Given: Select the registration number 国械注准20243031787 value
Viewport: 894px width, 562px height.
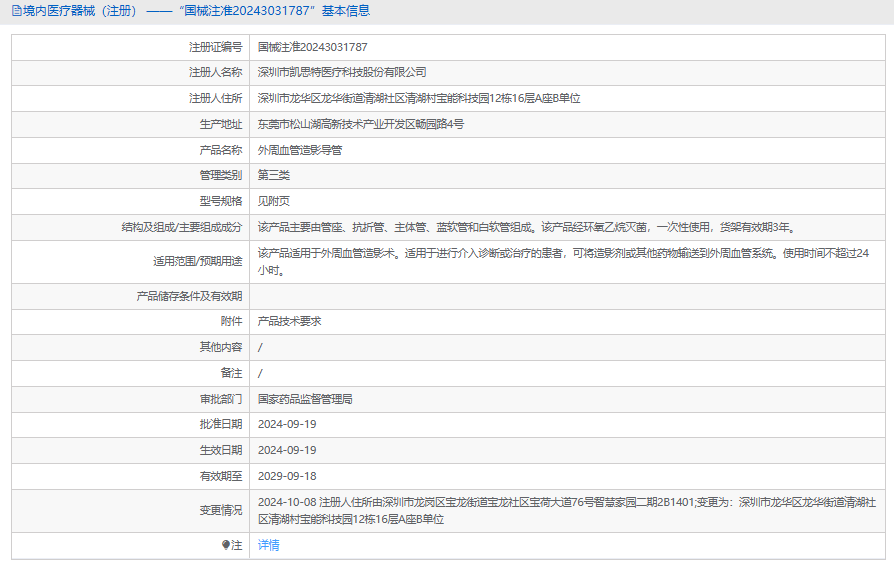Looking at the screenshot, I should [x=312, y=47].
